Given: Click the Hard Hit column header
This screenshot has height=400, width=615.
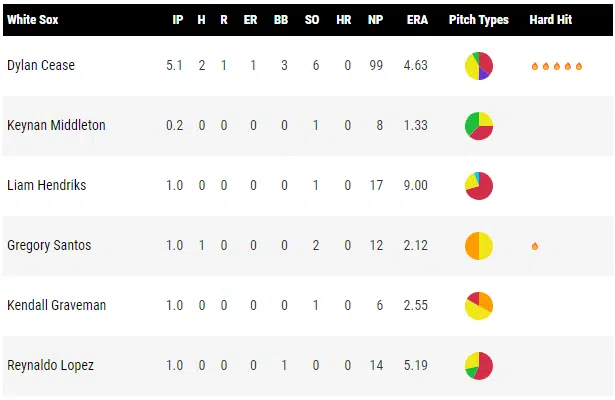Looking at the screenshot, I should coord(551,19).
